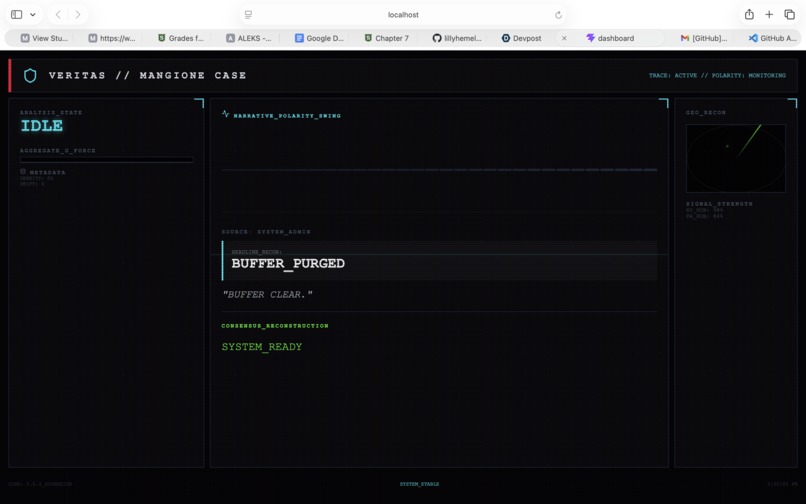Click the CONSENSUS_RECONSTRUCTION heading

(x=275, y=326)
